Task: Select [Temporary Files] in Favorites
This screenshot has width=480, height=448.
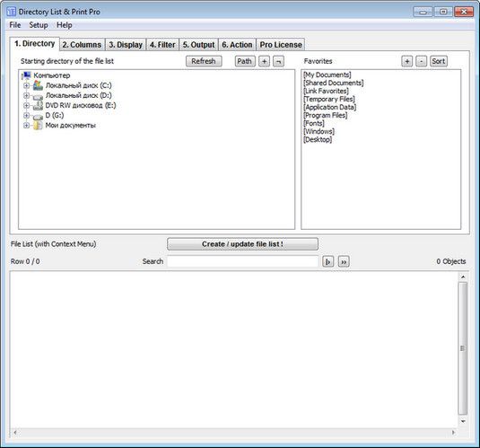Action: click(x=329, y=99)
